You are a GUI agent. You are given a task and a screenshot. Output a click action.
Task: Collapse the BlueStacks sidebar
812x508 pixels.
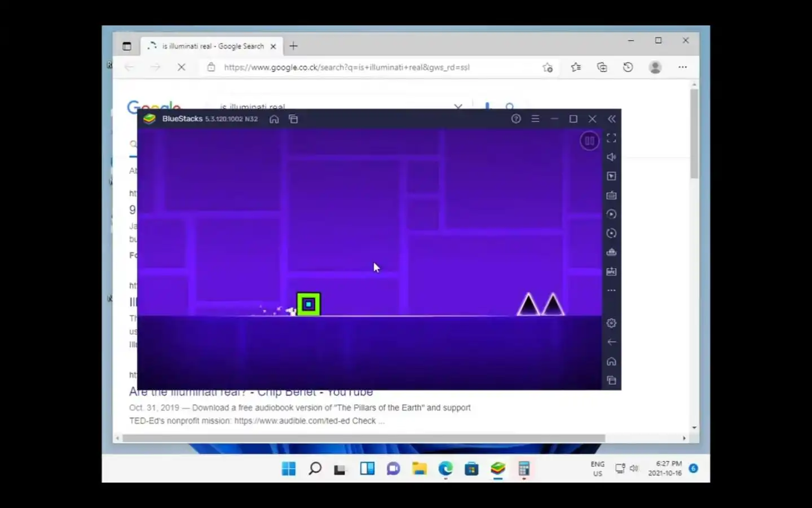point(612,119)
